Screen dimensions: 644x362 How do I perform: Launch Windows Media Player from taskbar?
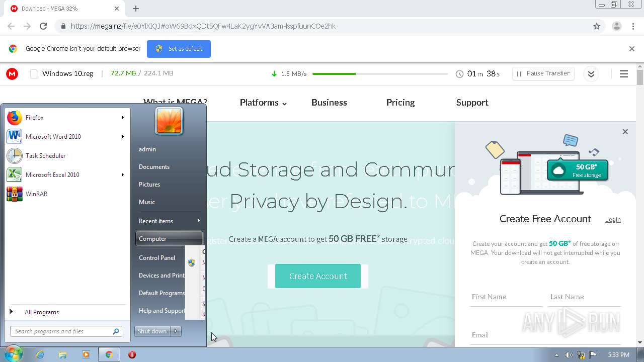click(x=86, y=354)
